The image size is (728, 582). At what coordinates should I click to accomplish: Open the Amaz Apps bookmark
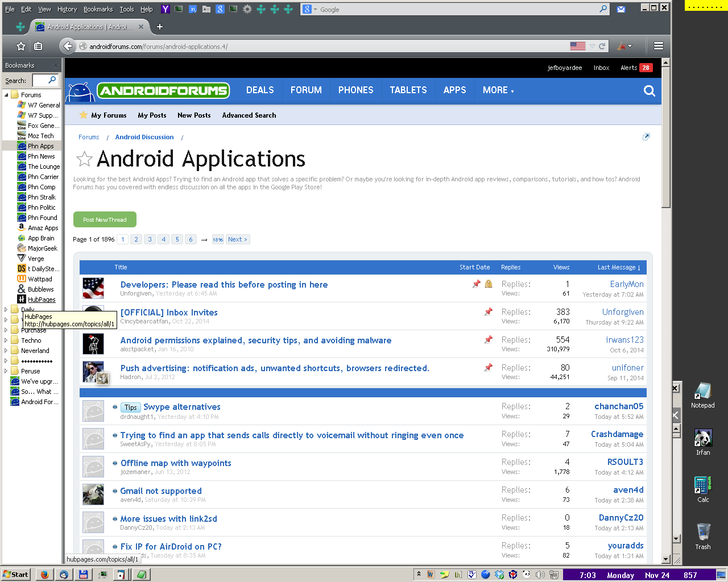click(x=43, y=228)
